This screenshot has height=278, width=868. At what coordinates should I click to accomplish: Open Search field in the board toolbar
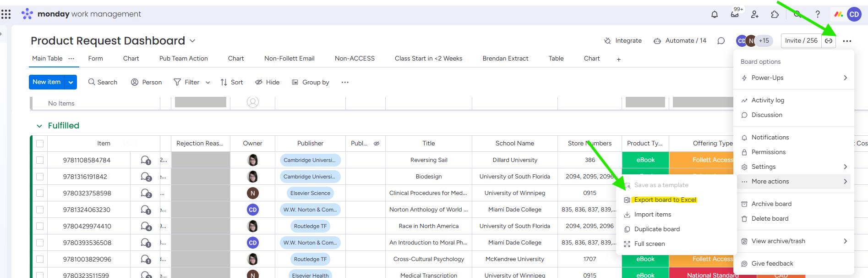click(x=103, y=82)
